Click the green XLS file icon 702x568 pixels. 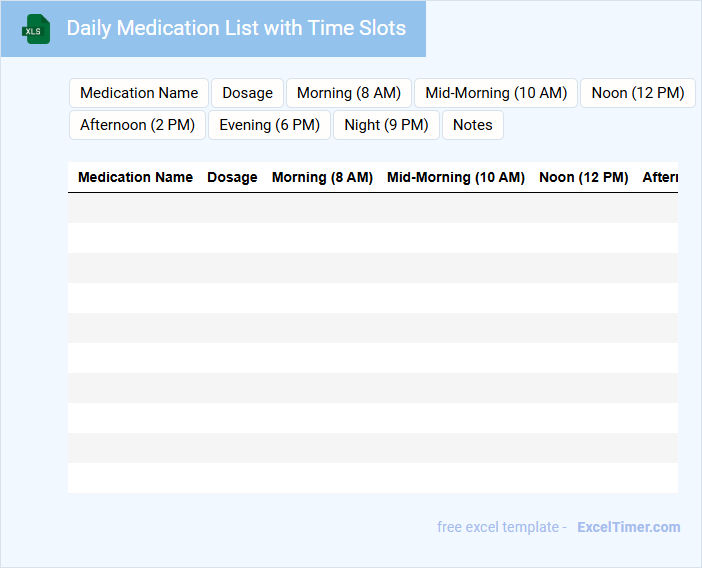point(37,29)
